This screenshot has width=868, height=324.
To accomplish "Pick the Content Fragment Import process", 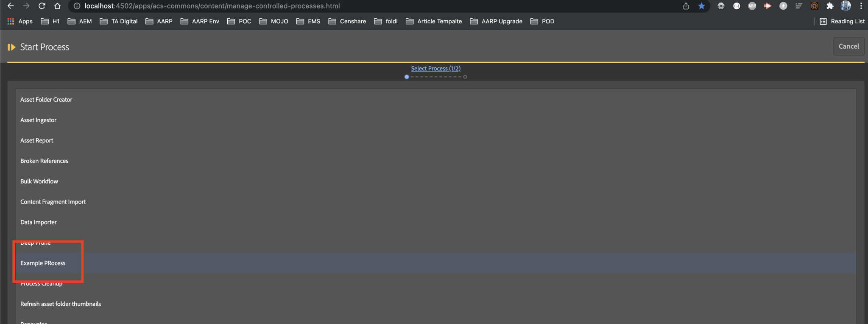I will [x=436, y=202].
